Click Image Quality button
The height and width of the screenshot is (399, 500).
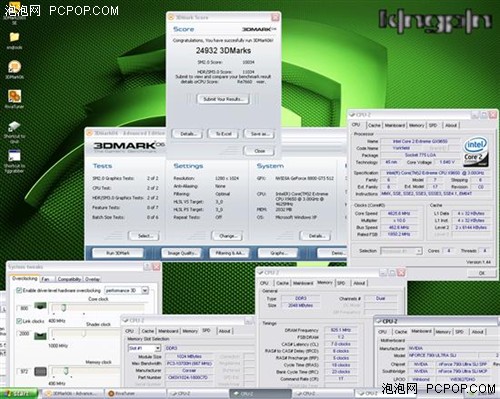point(182,253)
